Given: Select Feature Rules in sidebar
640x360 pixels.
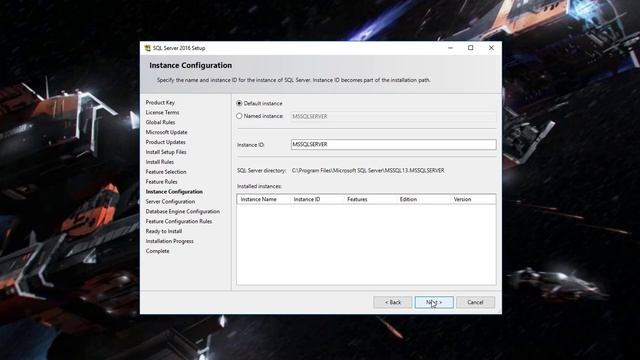Looking at the screenshot, I should point(162,182).
